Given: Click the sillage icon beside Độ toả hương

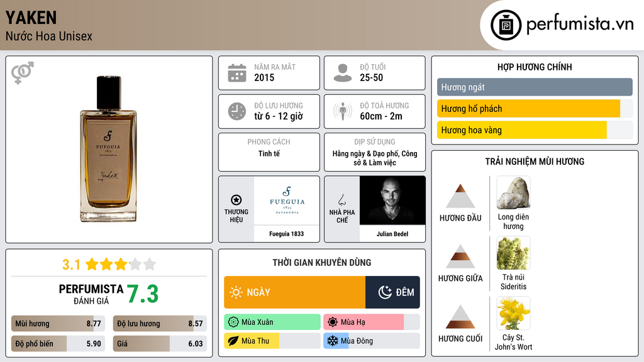Looking at the screenshot, I should [x=343, y=111].
